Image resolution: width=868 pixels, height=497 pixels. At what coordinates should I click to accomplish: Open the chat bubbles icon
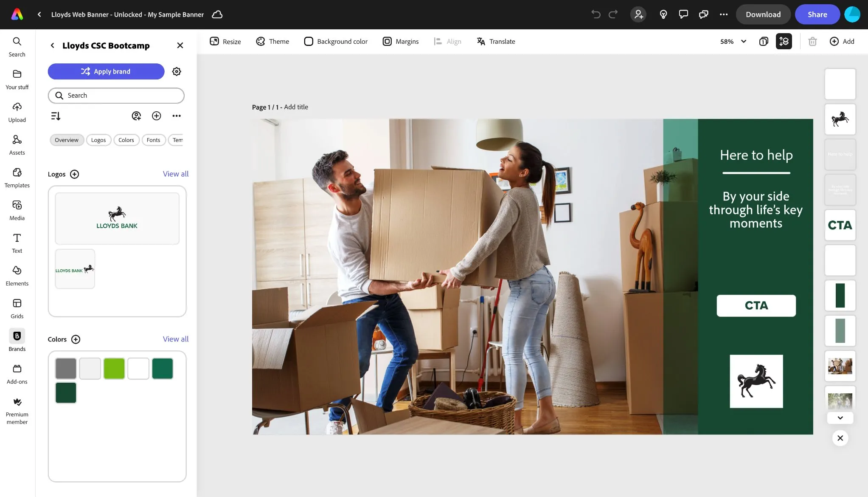[704, 14]
